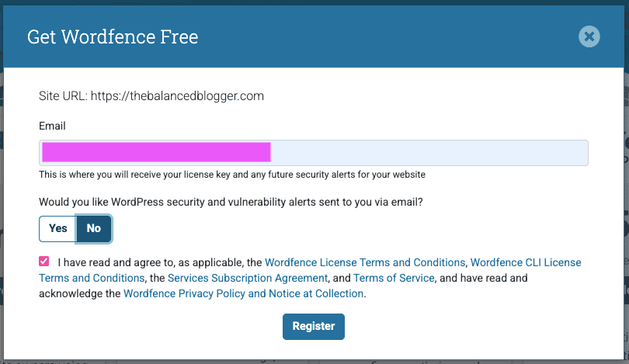
Task: Click into the Email input field
Action: click(427, 153)
